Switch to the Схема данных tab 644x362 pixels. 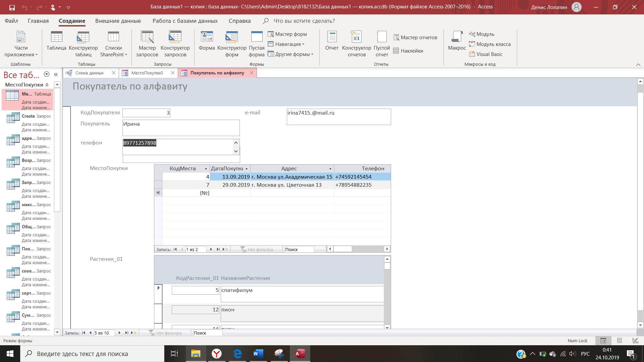[x=89, y=73]
